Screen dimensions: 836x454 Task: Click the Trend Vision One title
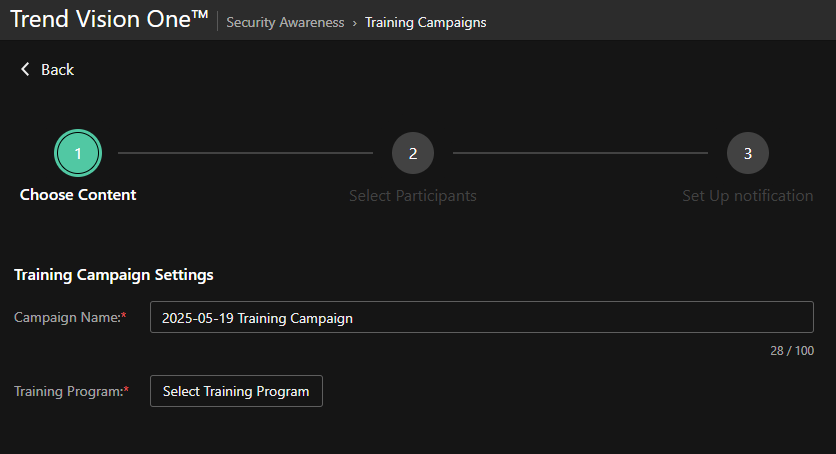pos(109,20)
